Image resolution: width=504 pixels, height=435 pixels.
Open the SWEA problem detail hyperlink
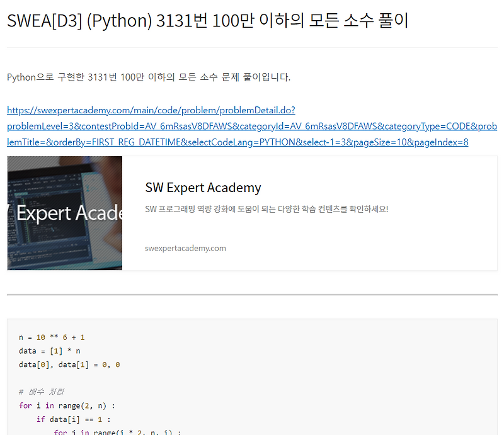tap(151, 110)
